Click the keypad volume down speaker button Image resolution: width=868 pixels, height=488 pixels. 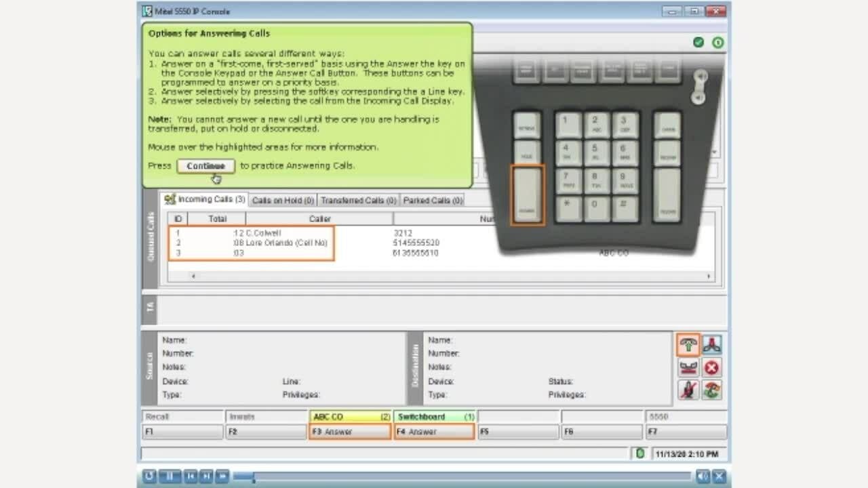click(x=700, y=98)
